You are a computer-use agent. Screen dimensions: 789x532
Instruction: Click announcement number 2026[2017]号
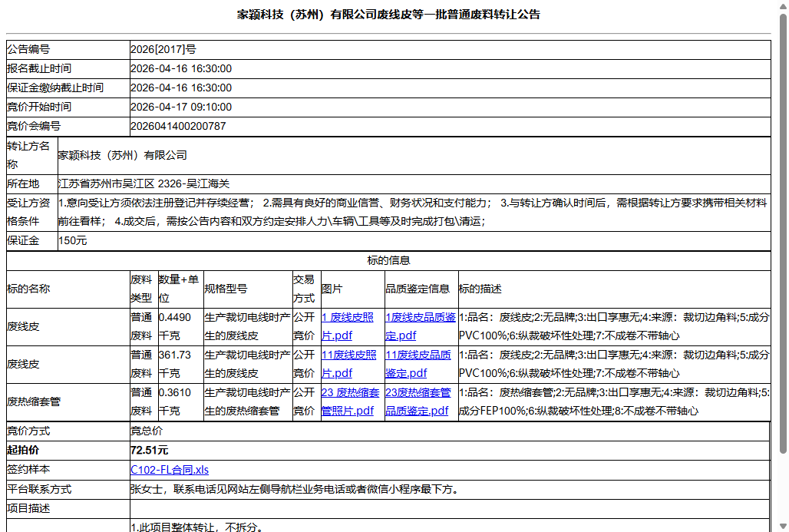[163, 49]
